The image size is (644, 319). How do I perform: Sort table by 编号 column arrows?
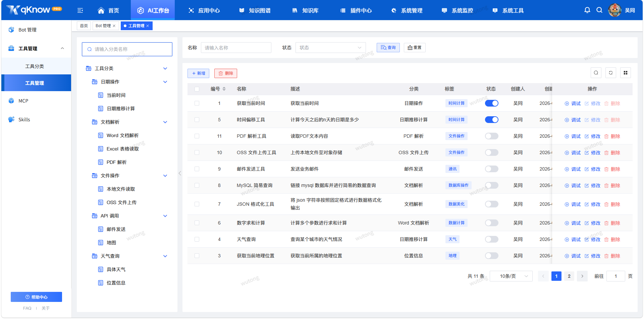tap(224, 89)
